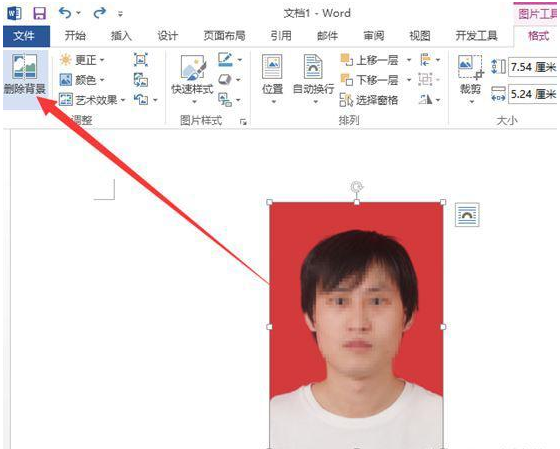This screenshot has width=560, height=449.
Task: Click the Picture Layout icon
Action: (225, 100)
